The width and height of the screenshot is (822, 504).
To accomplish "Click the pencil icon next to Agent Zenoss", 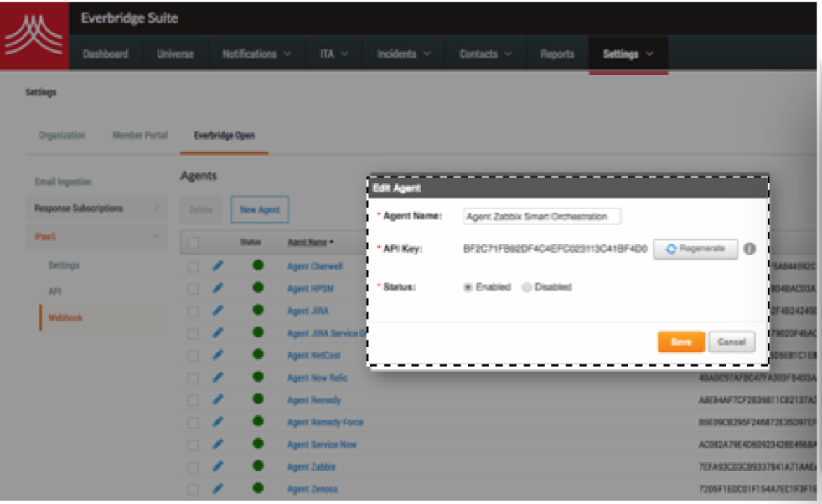I will point(218,488).
